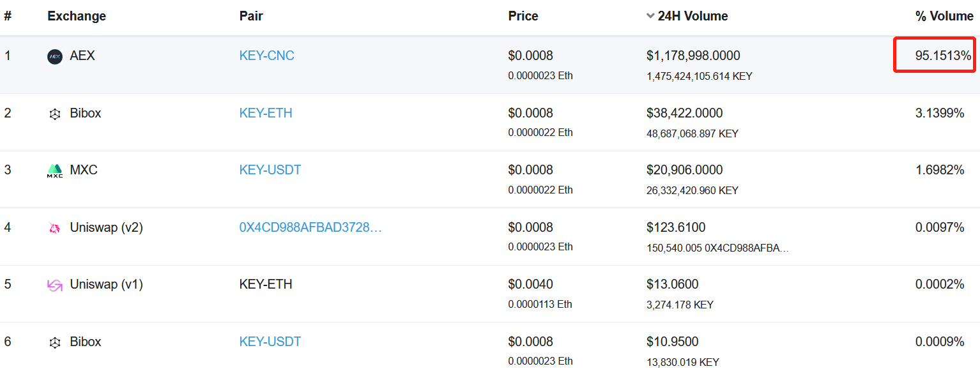Sort by the Pair column header
The image size is (980, 371).
(251, 16)
